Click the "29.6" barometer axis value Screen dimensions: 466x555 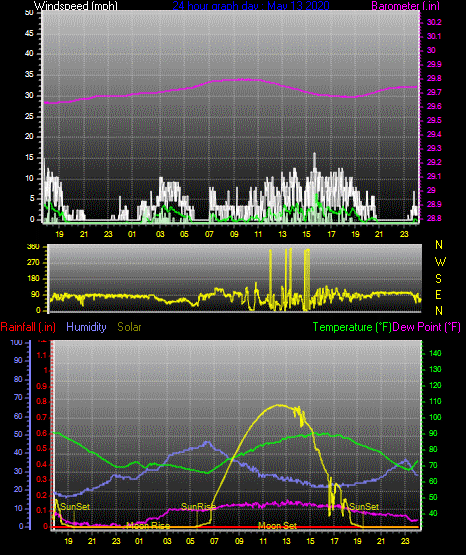434,107
